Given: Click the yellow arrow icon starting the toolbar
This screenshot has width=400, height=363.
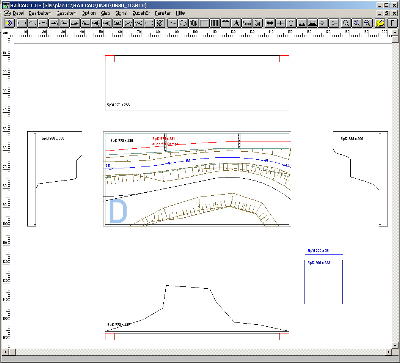Looking at the screenshot, I should point(10,23).
